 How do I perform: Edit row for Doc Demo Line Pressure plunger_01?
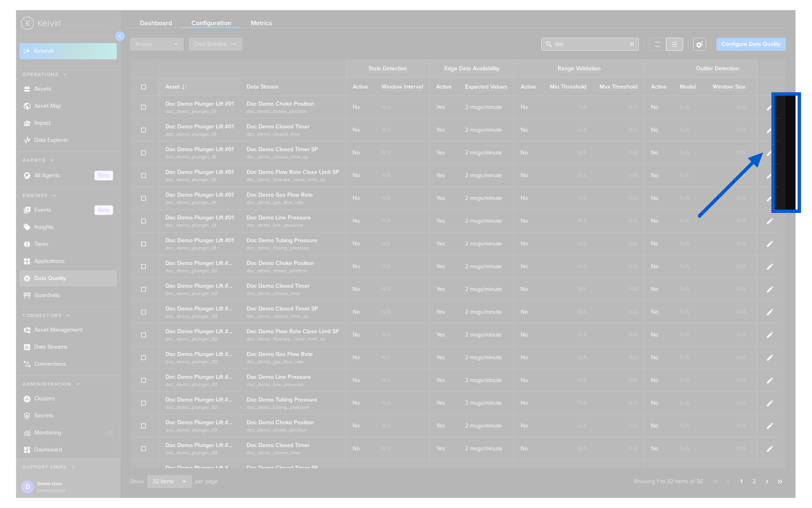(x=770, y=221)
